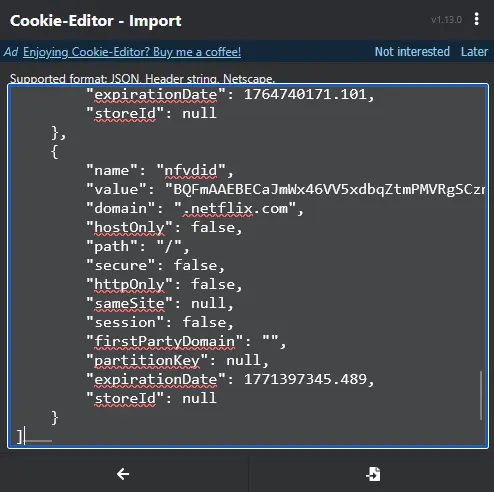Postpone the ad with Later
The image size is (494, 492).
(x=474, y=52)
